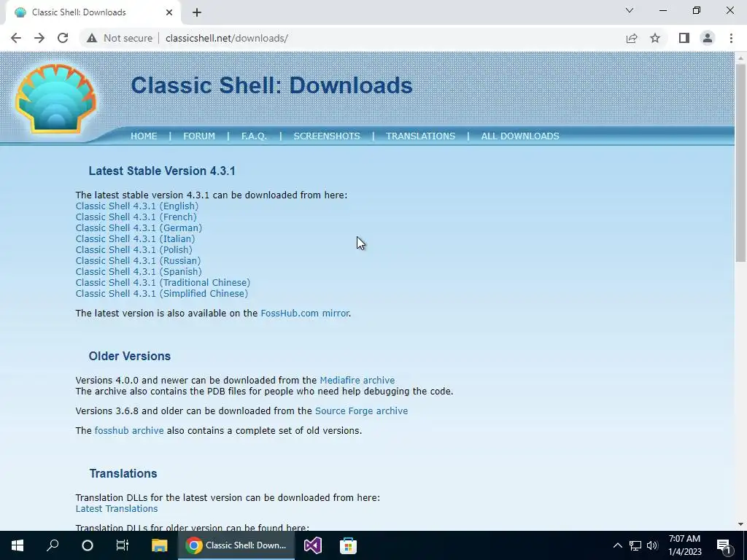Download Classic Shell 4.3.1 (English)
747x560 pixels.
[136, 206]
